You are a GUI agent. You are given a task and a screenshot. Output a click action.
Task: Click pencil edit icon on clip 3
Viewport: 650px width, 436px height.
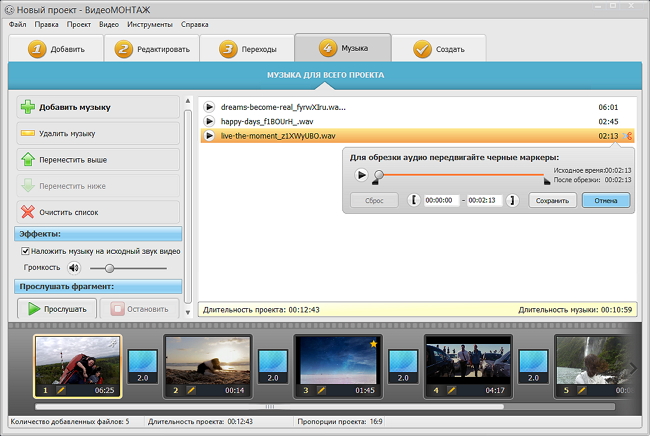coord(322,389)
